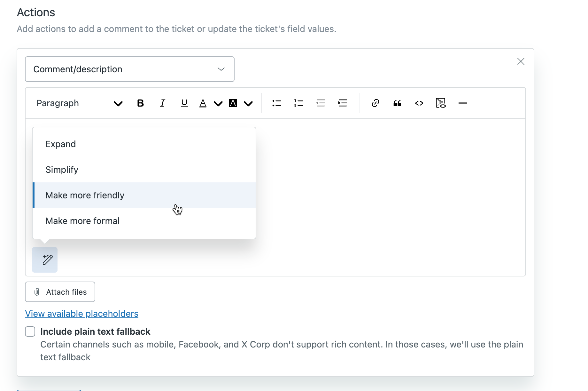Pick the text background highlight color

click(233, 103)
